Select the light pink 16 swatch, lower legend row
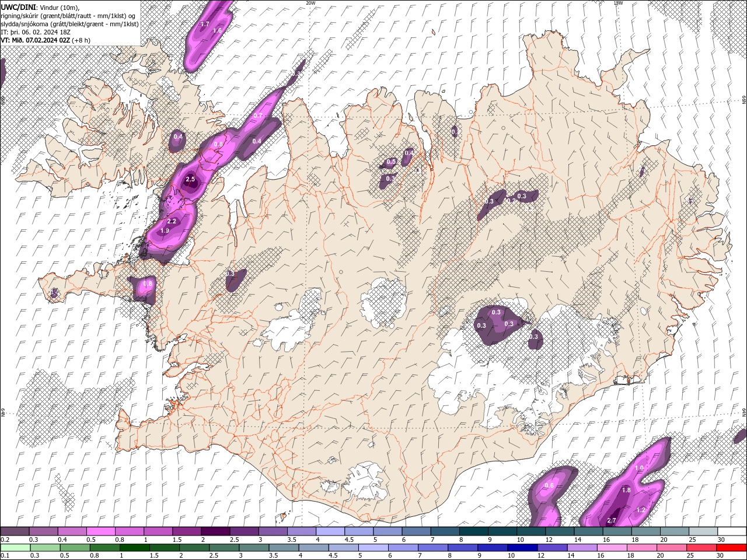Screen dimensions: 747x560 pos(612,548)
